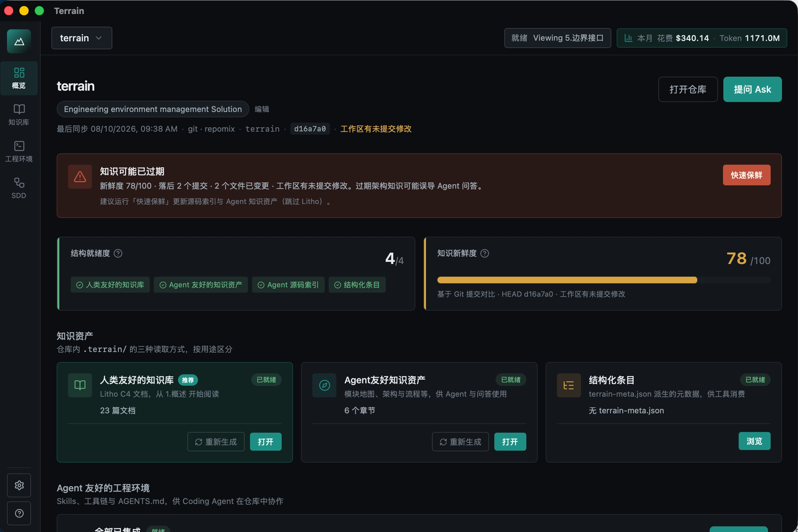798x532 pixels.
Task: Click the knowledge freshness progress bar
Action: point(604,280)
